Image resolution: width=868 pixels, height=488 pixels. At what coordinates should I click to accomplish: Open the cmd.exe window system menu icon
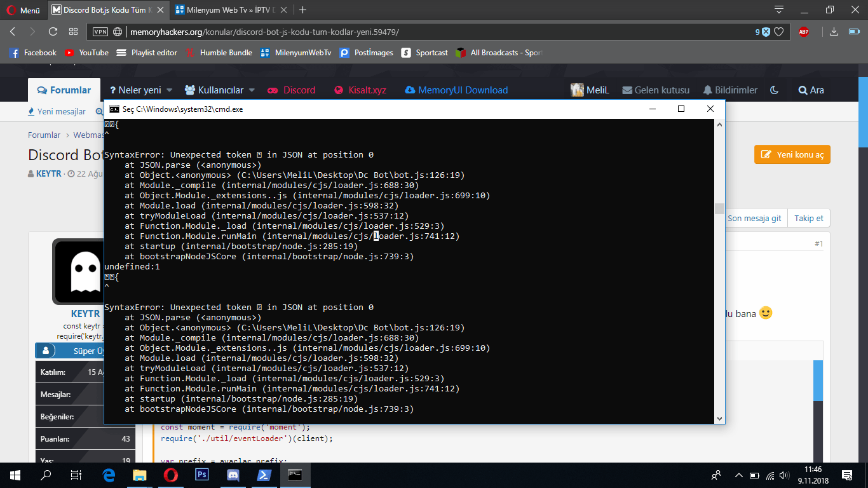click(x=114, y=109)
